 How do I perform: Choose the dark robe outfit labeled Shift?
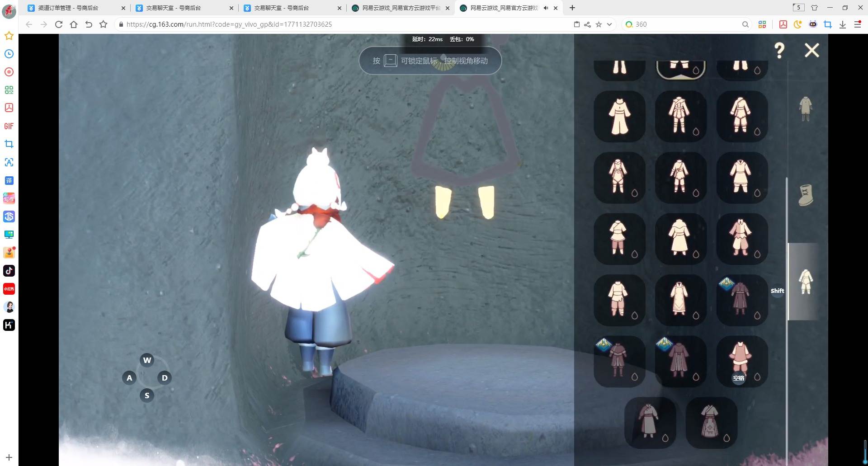[x=741, y=299]
